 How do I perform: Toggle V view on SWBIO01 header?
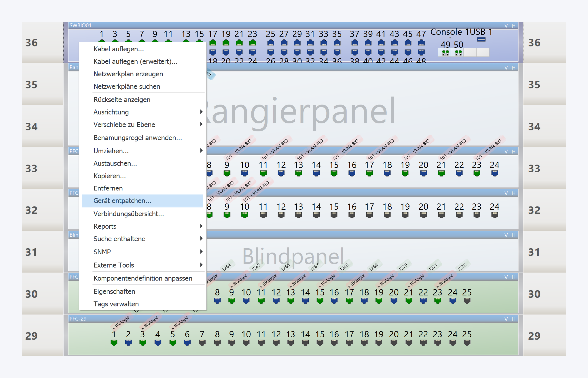pyautogui.click(x=506, y=26)
